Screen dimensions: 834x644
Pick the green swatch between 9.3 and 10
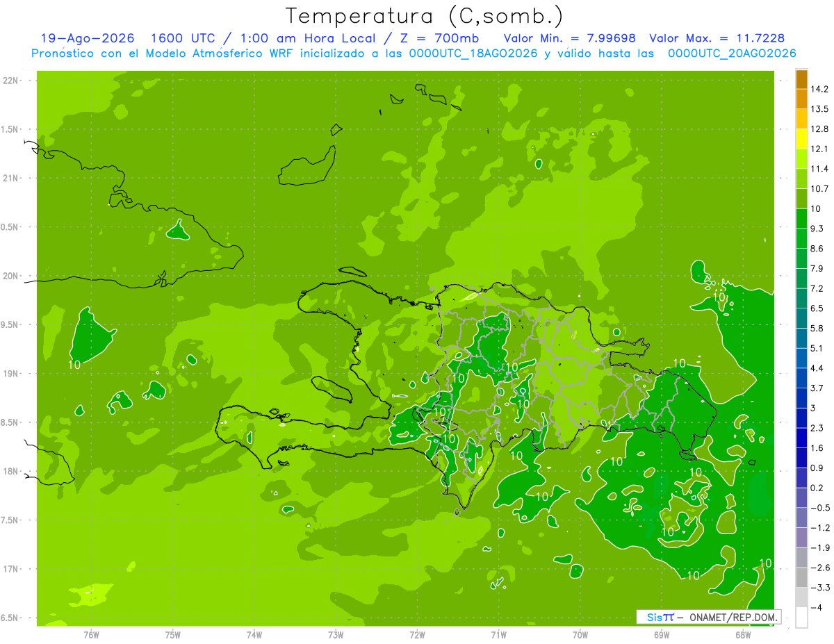pyautogui.click(x=801, y=219)
